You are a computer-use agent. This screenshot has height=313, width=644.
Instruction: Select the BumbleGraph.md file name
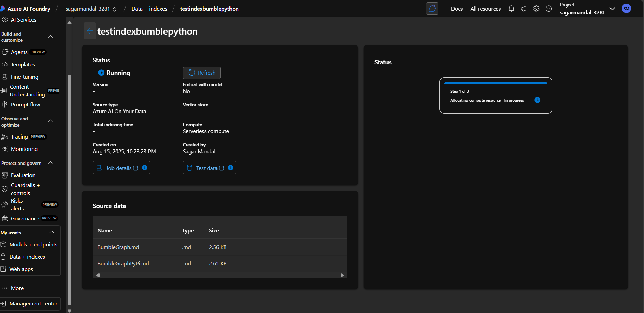[118, 247]
